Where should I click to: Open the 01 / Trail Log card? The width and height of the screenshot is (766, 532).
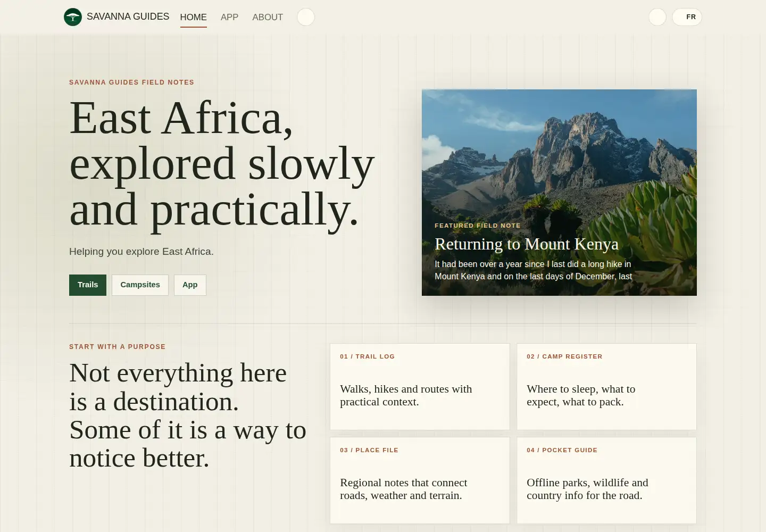(420, 387)
